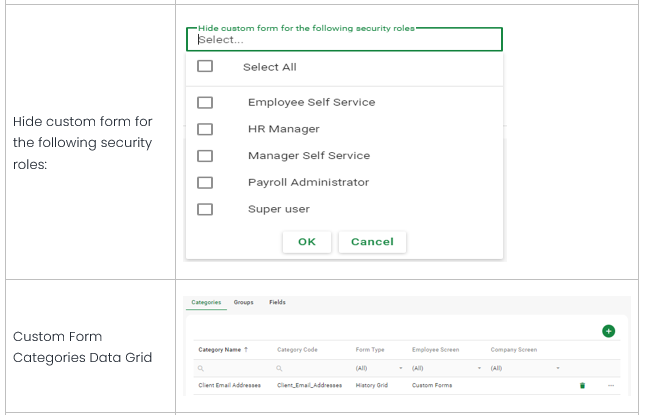Tick the Select All checkbox
645x415 pixels.
[205, 67]
